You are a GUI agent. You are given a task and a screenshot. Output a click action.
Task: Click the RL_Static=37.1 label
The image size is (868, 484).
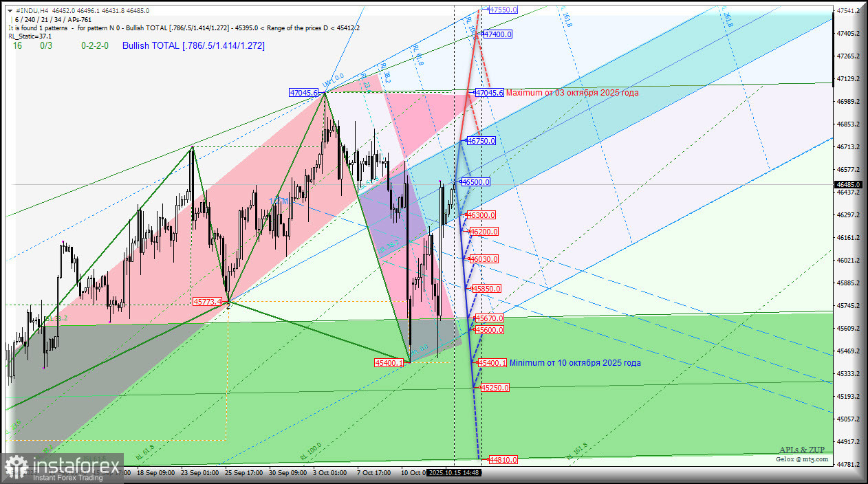[x=30, y=36]
